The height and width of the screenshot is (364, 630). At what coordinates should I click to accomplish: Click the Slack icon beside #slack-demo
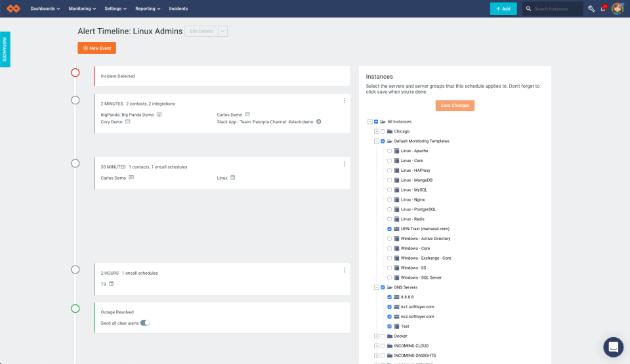318,121
